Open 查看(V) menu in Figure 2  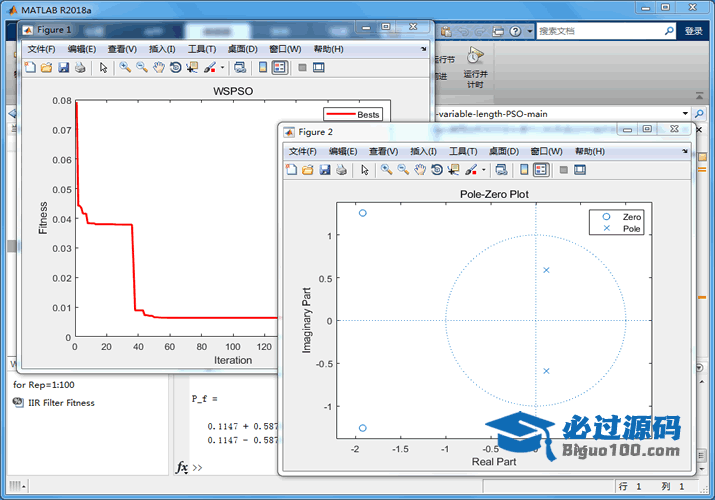pyautogui.click(x=383, y=151)
